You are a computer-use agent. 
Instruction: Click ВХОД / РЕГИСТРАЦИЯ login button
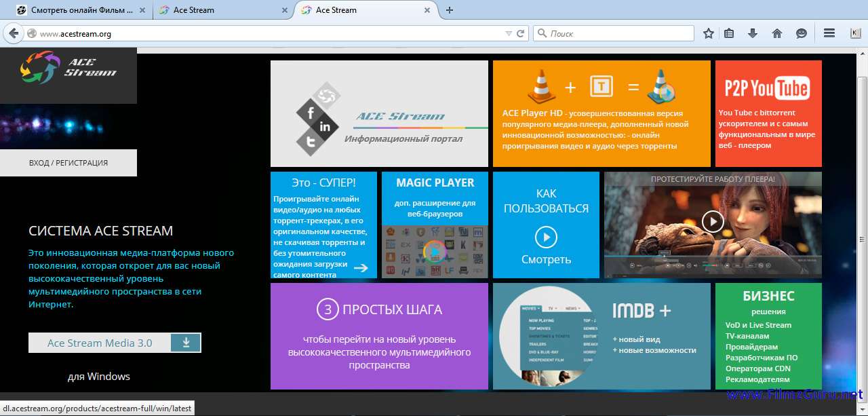(x=68, y=163)
